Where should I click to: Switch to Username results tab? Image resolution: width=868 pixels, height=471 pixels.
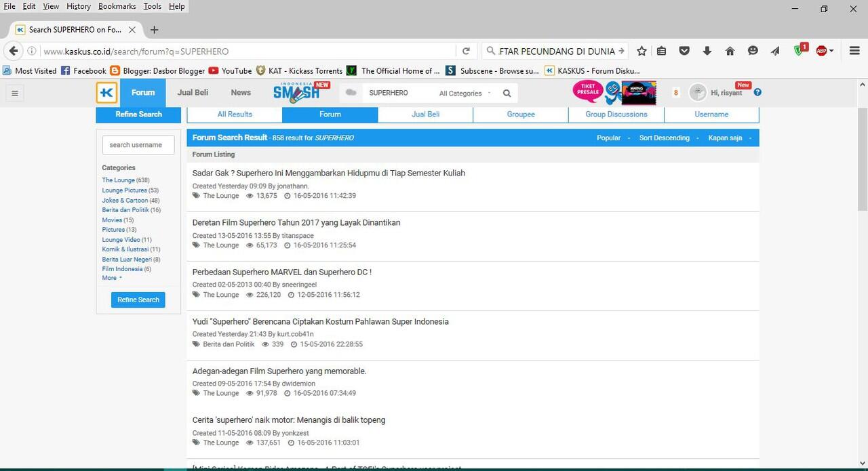(x=711, y=115)
